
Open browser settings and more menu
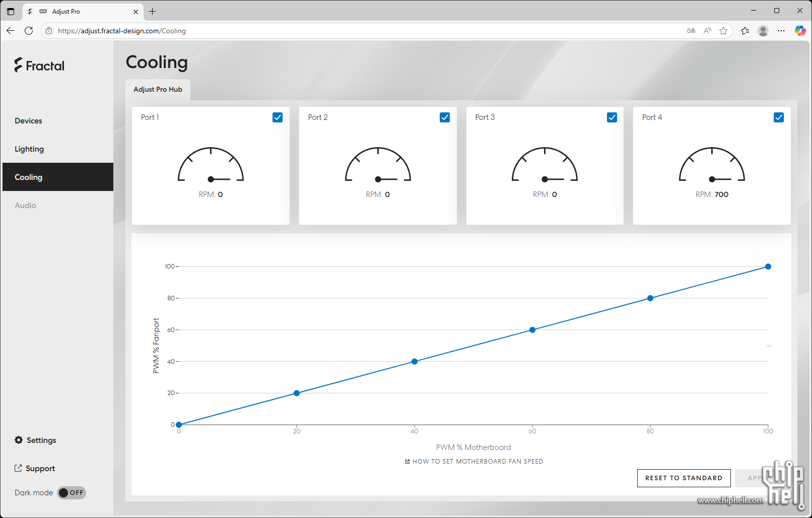pos(781,31)
